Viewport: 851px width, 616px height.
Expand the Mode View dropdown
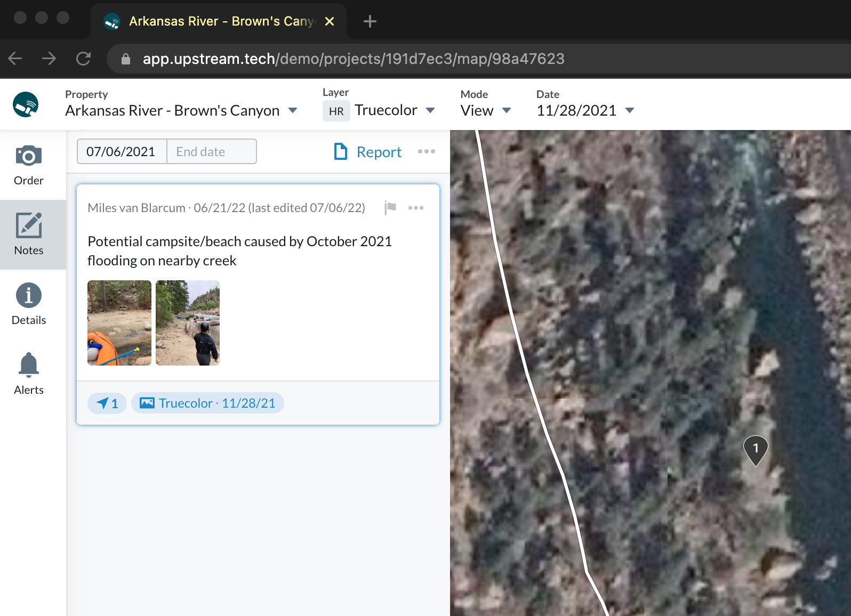pyautogui.click(x=506, y=110)
